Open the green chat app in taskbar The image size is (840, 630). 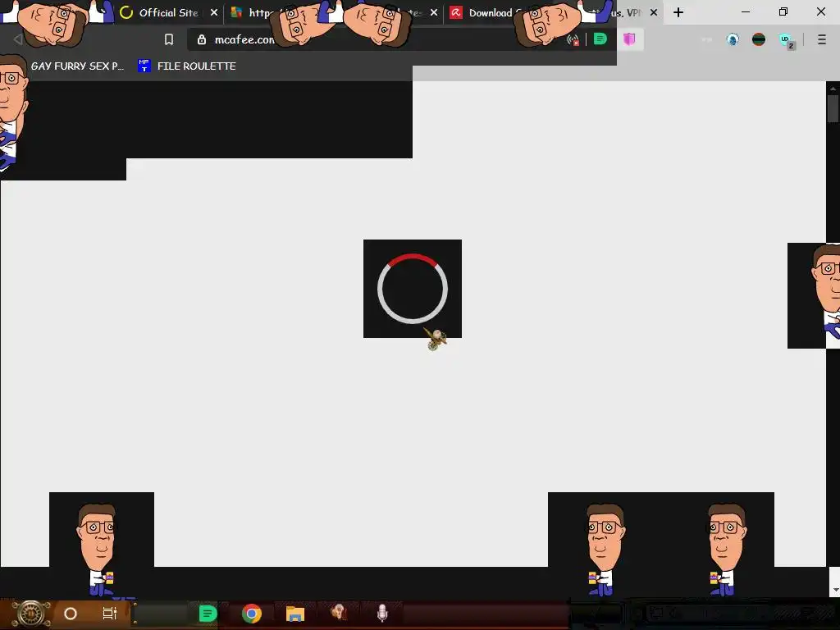(208, 614)
